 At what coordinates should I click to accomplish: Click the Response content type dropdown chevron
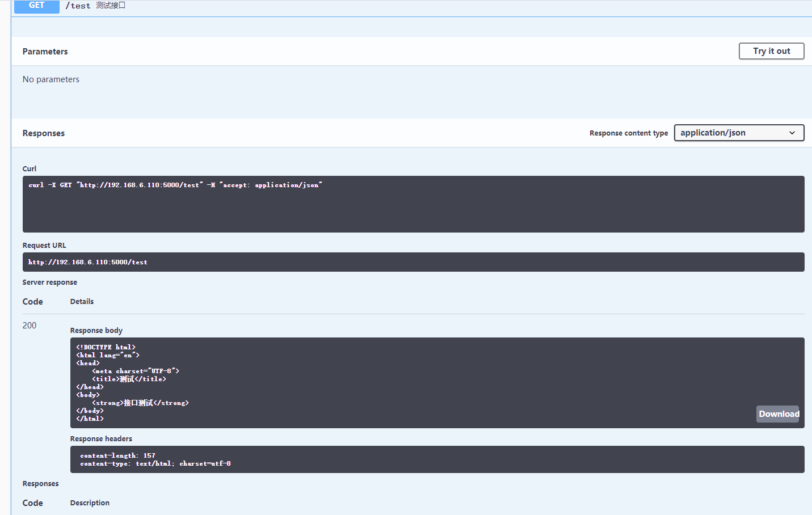point(792,133)
